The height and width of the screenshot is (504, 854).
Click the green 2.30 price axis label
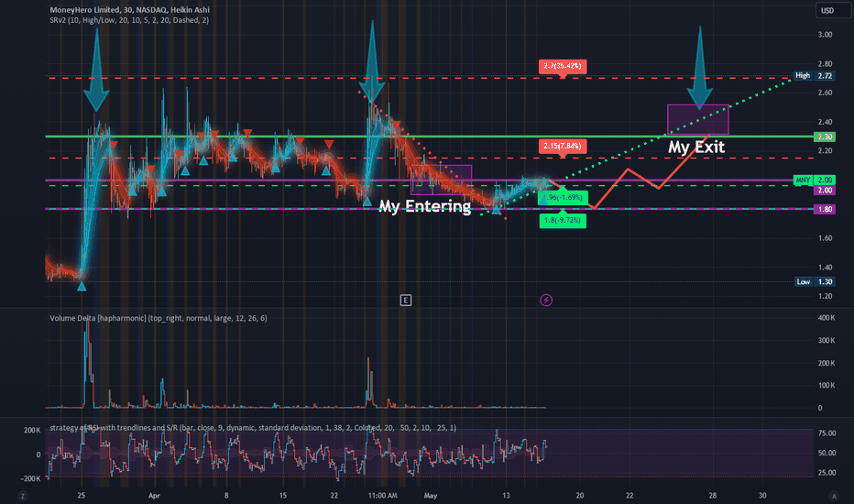coord(825,137)
